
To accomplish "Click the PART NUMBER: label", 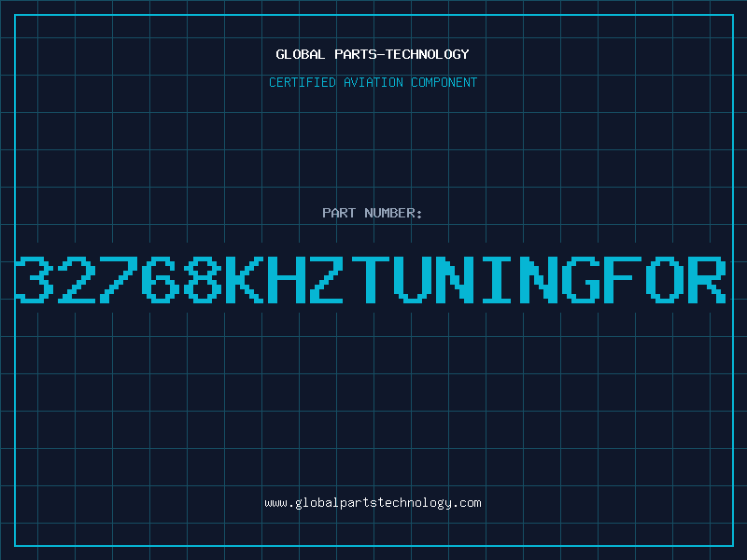I will coord(372,213).
